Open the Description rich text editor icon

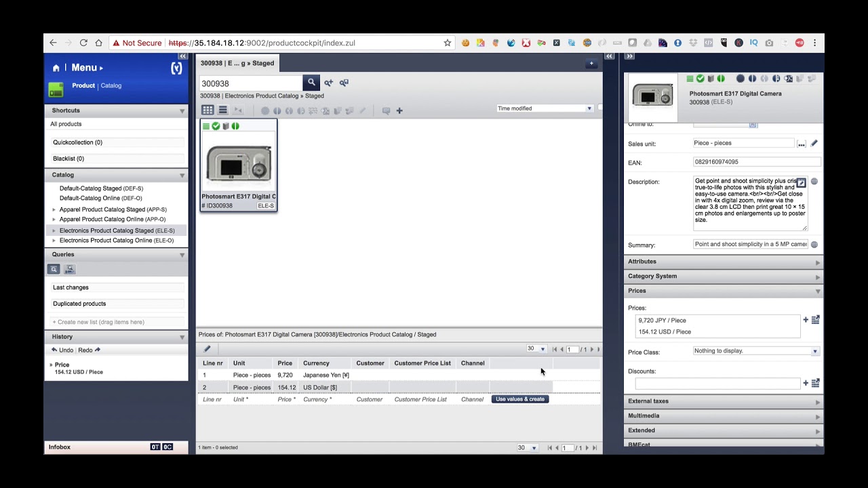pyautogui.click(x=801, y=183)
